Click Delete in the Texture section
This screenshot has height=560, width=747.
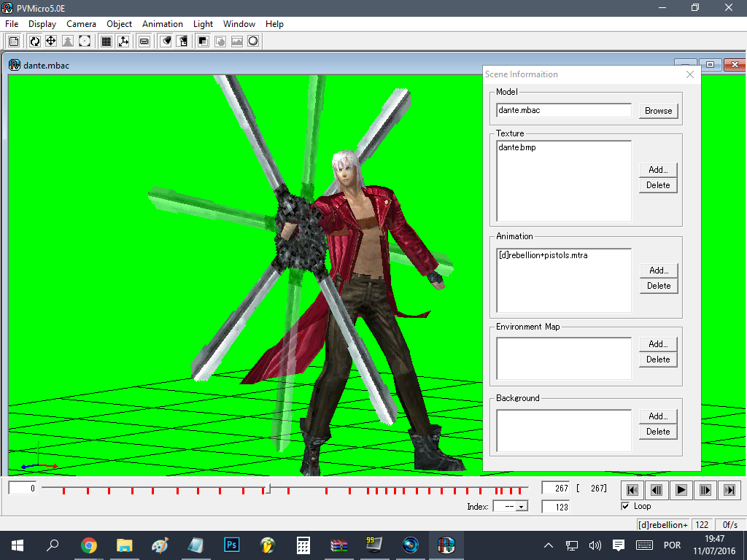[658, 185]
